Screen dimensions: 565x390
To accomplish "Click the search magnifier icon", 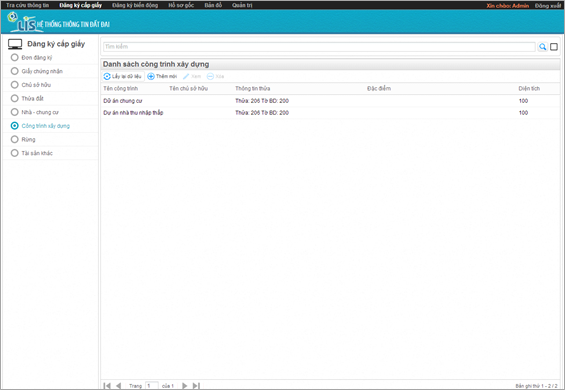I will point(542,46).
